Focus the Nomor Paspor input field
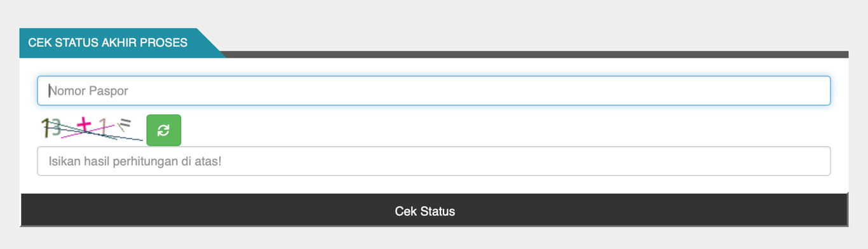The image size is (868, 249). pyautogui.click(x=434, y=91)
